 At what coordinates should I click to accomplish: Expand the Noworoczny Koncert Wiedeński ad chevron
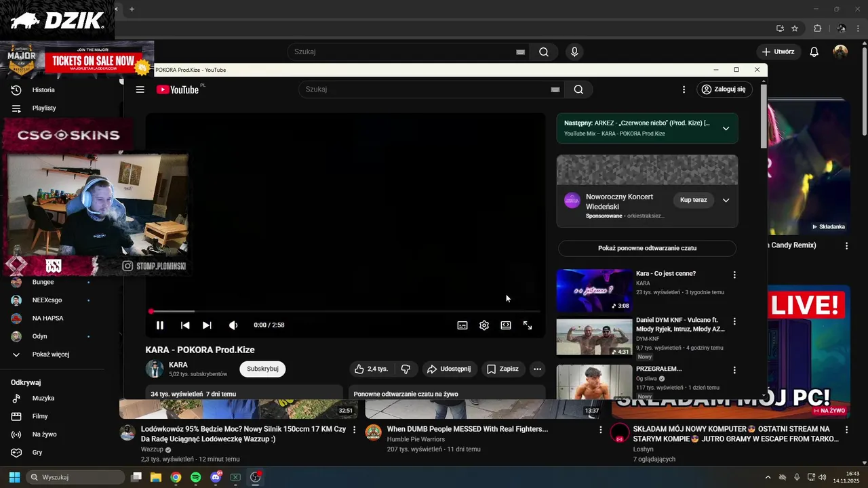(726, 201)
